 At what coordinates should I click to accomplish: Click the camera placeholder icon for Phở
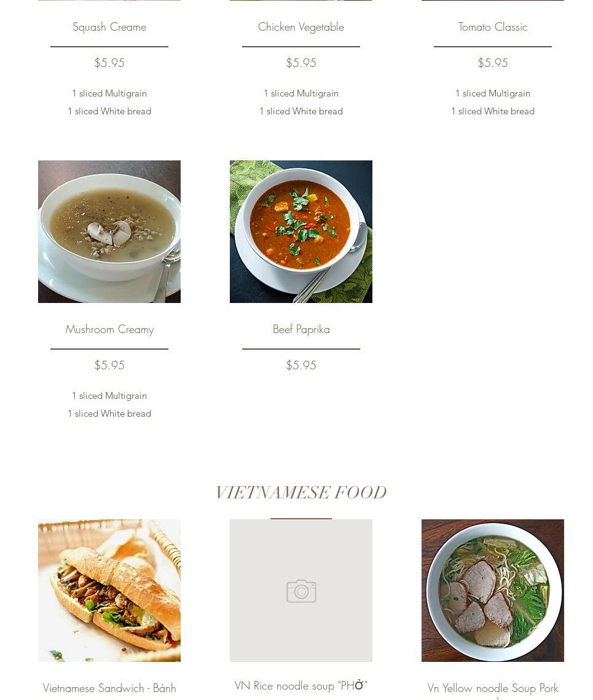click(301, 591)
